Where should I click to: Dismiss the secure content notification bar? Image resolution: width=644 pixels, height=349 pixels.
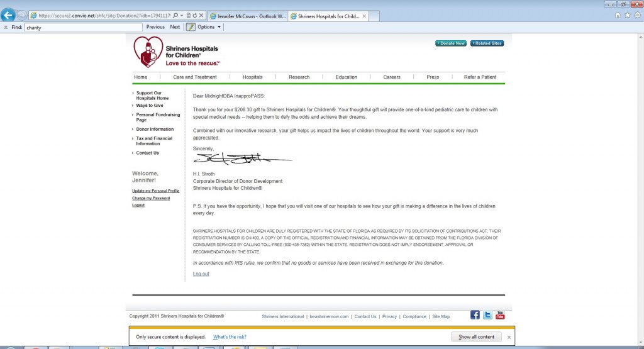tap(509, 337)
